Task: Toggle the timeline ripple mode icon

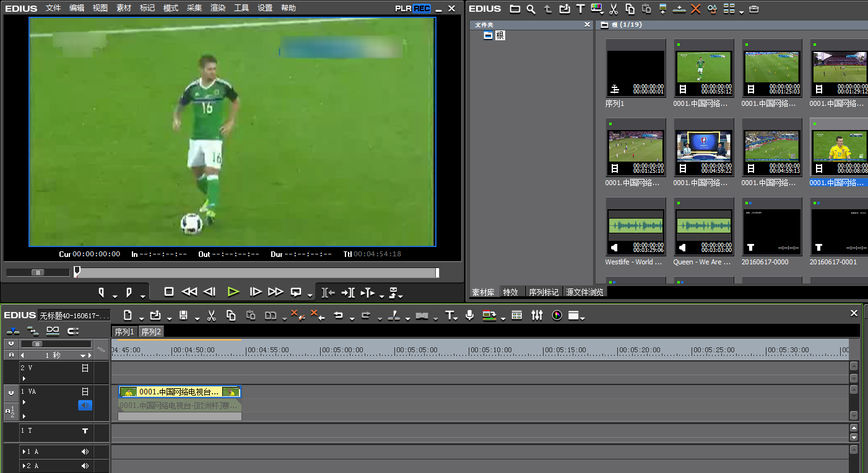Action: click(x=32, y=331)
